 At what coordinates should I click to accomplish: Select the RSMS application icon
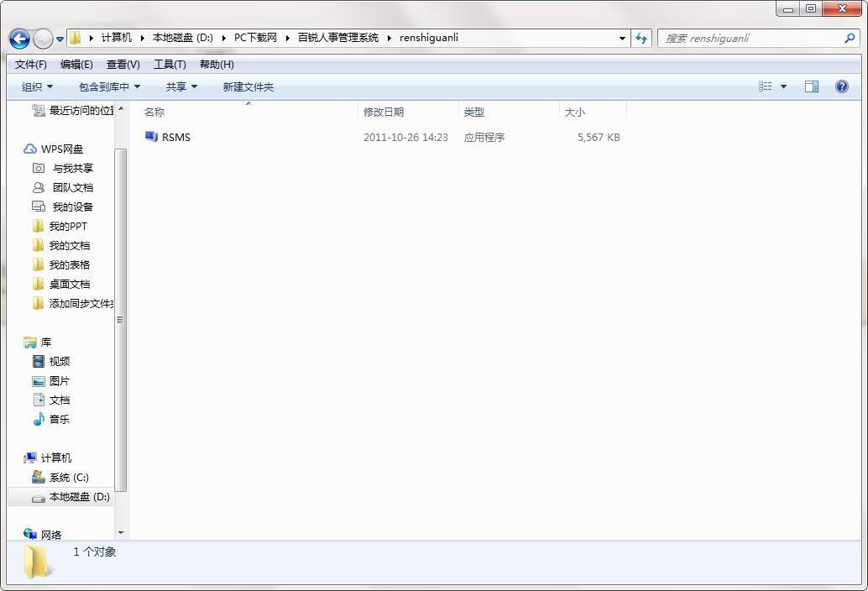pyautogui.click(x=151, y=136)
